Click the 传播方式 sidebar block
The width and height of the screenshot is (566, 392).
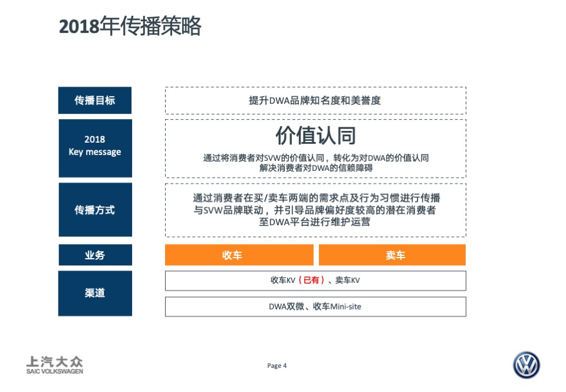[94, 209]
